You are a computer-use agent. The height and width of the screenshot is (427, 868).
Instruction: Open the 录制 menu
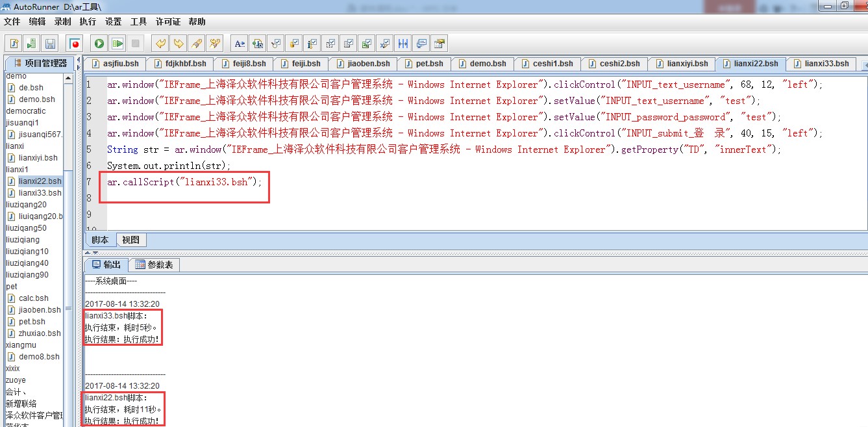point(62,21)
